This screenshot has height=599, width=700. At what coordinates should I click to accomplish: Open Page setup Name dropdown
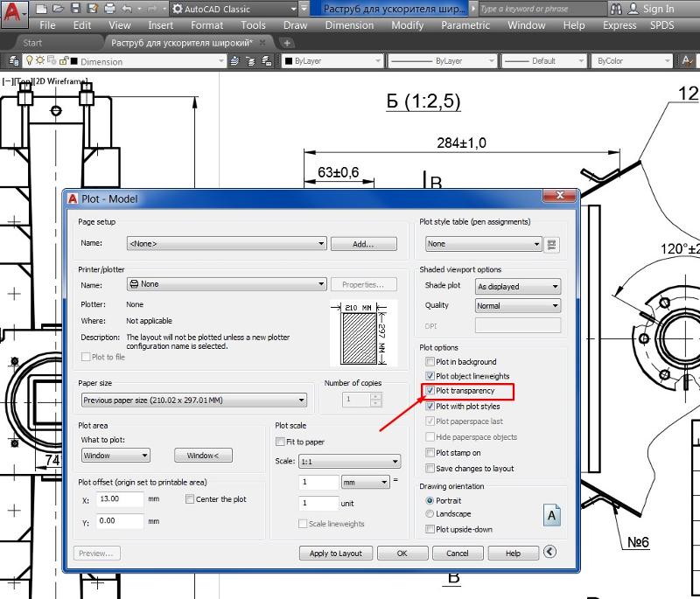[227, 243]
